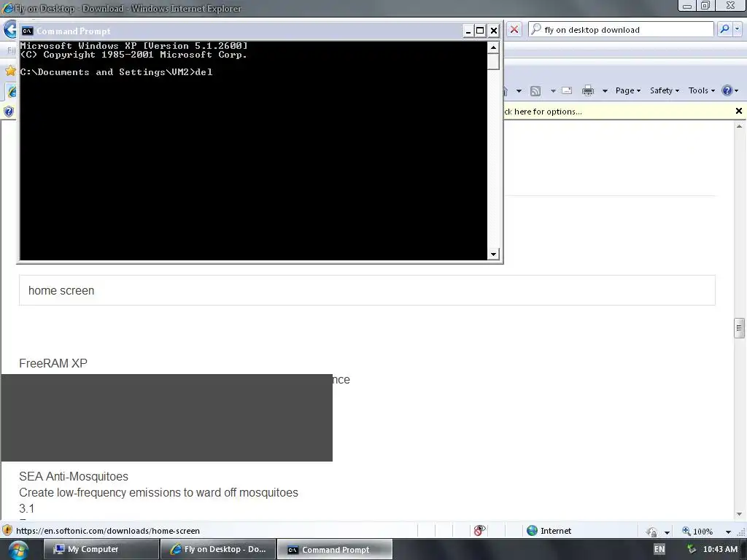Click the Command Prompt taskbar button
The height and width of the screenshot is (560, 747).
pyautogui.click(x=335, y=550)
